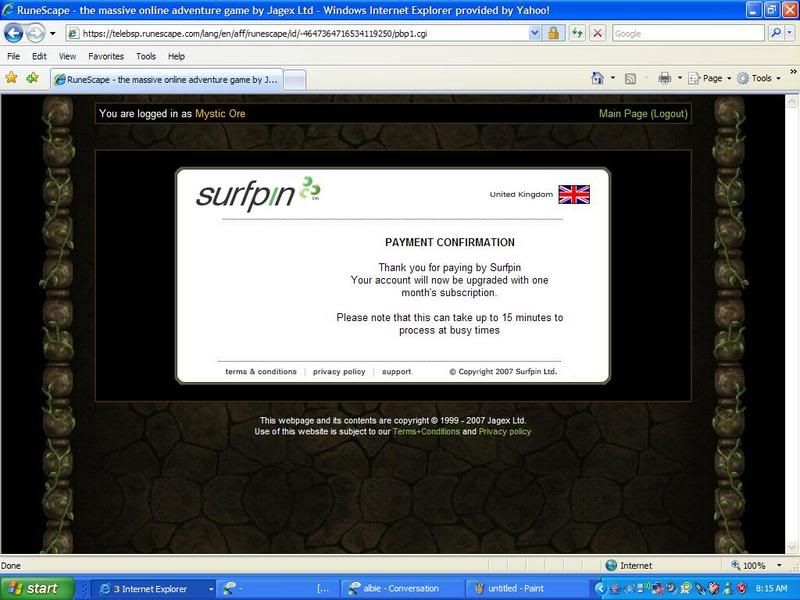Screen dimensions: 800x600
Task: Open the Edit menu
Action: click(39, 56)
